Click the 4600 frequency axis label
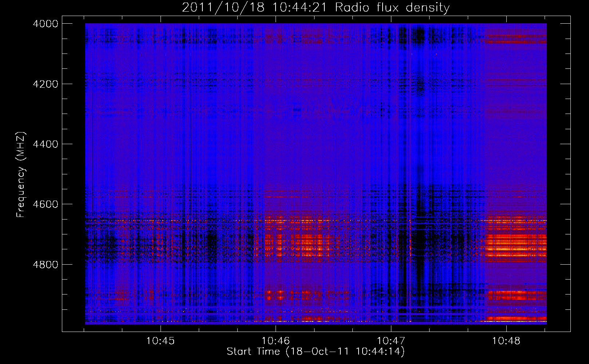This screenshot has width=589, height=364. 46,204
